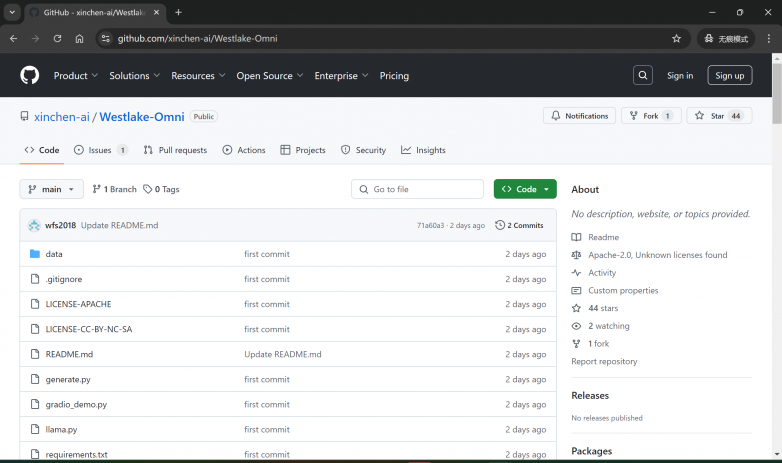Star the repository with Star button
782x463 pixels.
719,116
